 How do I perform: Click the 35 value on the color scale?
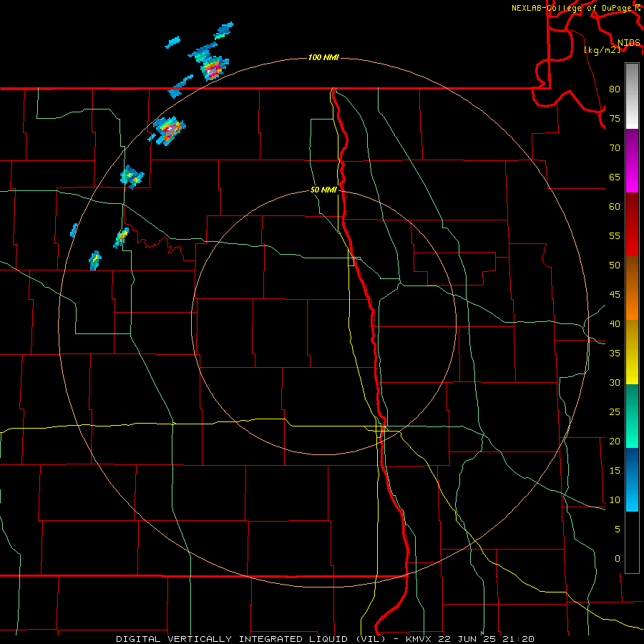click(x=615, y=353)
